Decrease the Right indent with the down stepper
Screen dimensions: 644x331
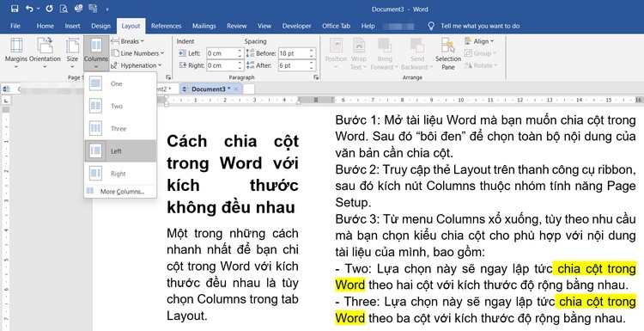[240, 68]
